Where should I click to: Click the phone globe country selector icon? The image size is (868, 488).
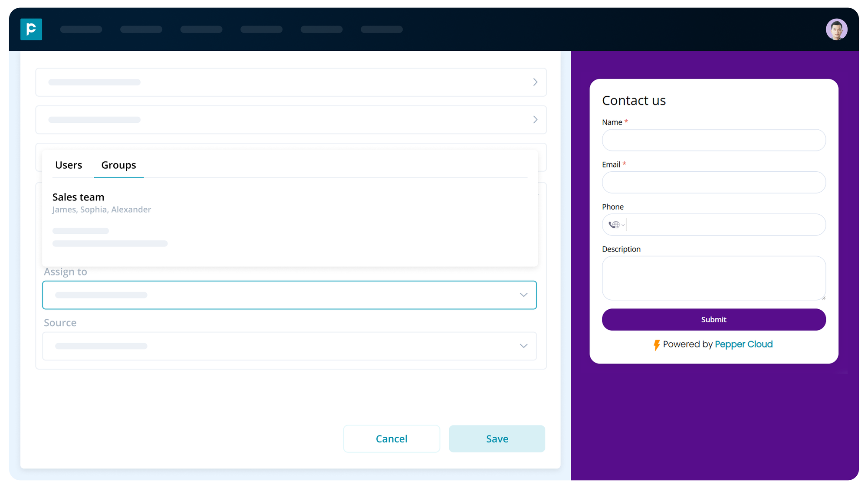point(615,225)
